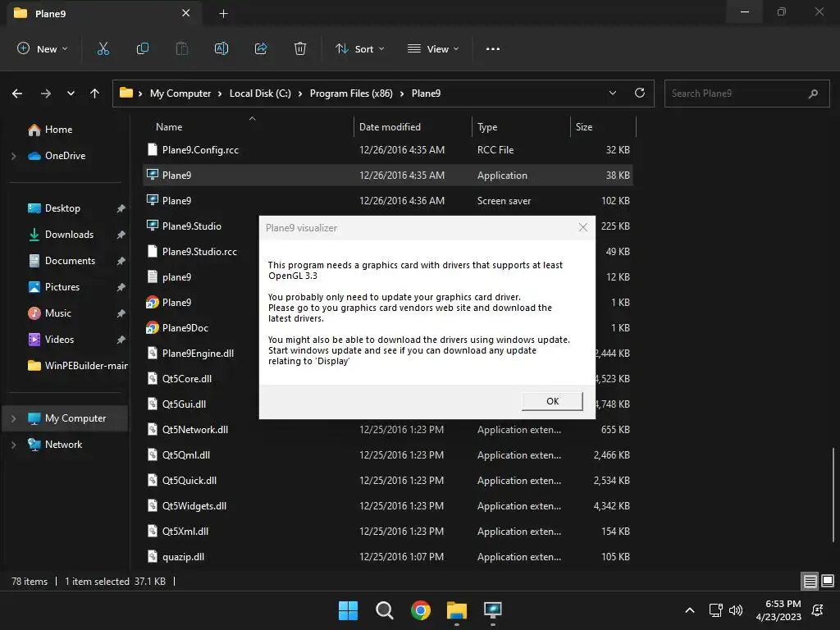Expand Network tree node
This screenshot has width=840, height=630.
(x=13, y=445)
